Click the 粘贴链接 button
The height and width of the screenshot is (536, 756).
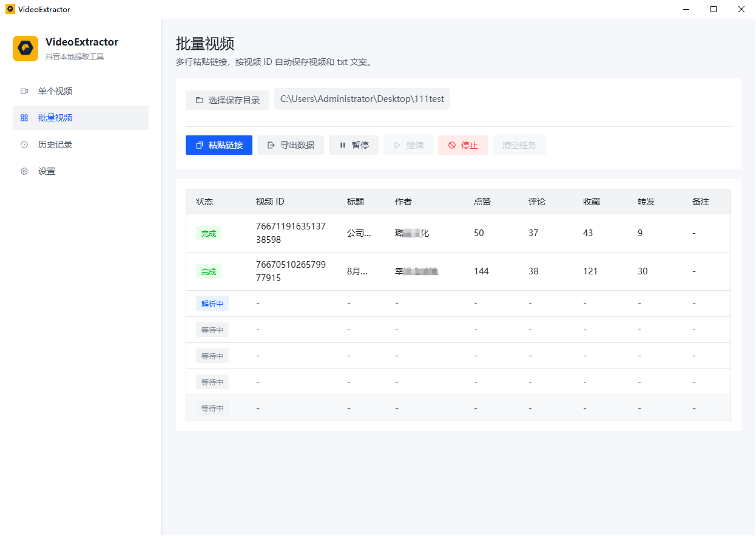pos(219,145)
